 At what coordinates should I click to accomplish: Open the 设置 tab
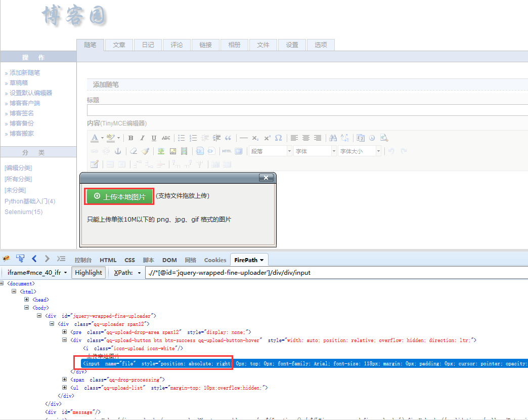coord(292,45)
